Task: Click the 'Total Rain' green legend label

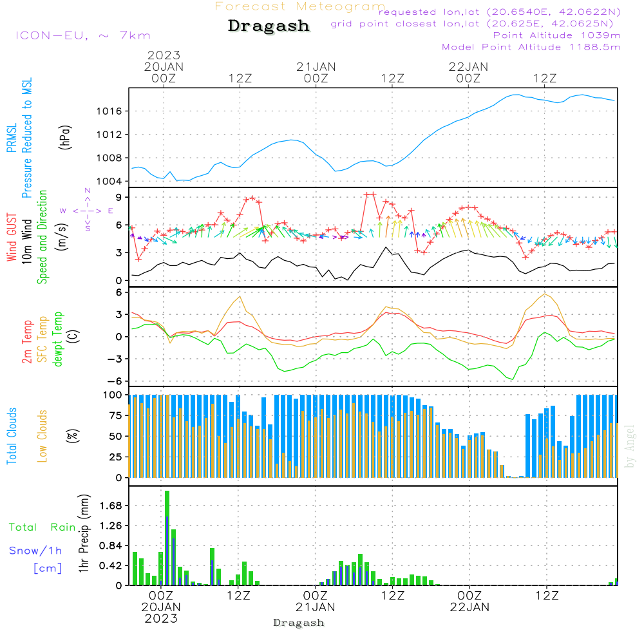Action: pyautogui.click(x=42, y=527)
